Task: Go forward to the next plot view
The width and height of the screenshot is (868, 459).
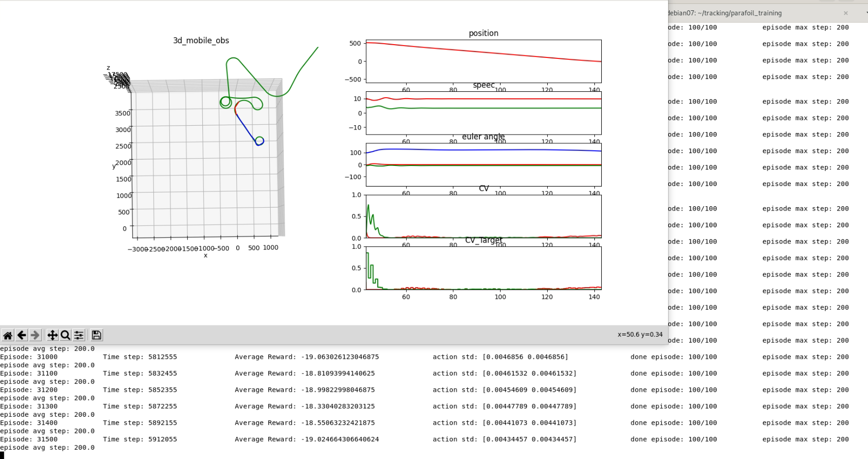Action: 35,335
